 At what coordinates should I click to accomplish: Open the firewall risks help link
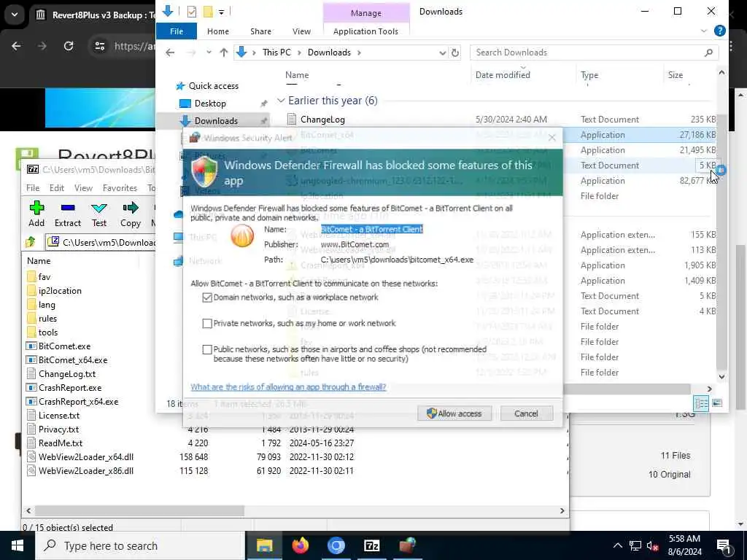point(288,386)
